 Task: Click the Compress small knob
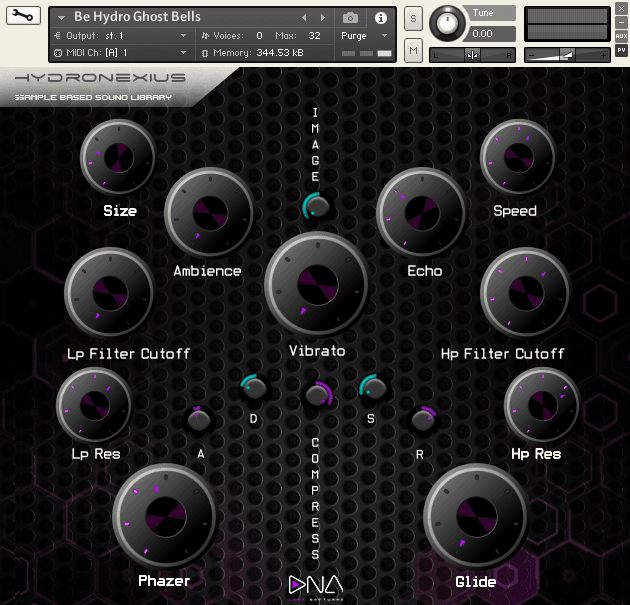(317, 394)
